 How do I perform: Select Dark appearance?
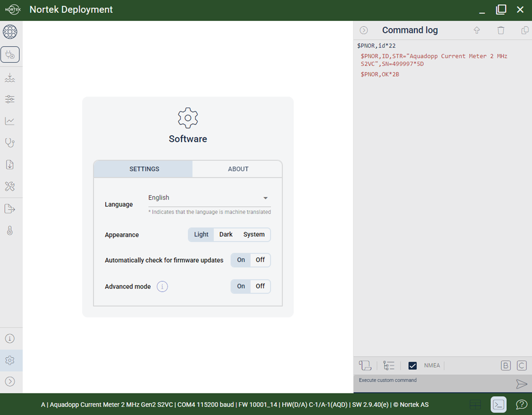point(226,234)
